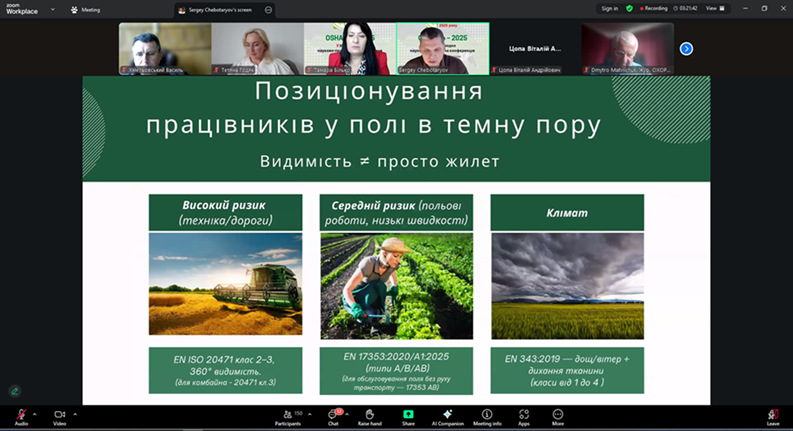Click the Sign in button
Viewport: 793px width, 431px height.
tap(609, 9)
